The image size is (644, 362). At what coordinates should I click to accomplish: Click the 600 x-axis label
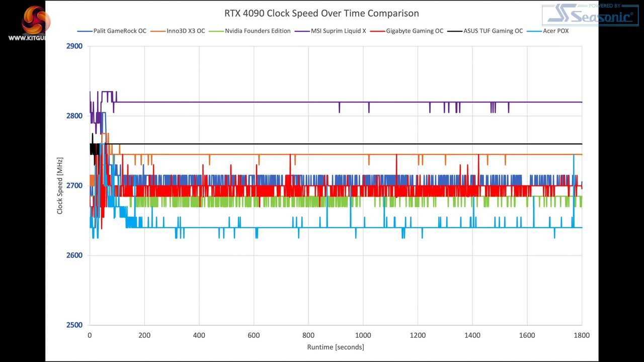click(x=254, y=335)
